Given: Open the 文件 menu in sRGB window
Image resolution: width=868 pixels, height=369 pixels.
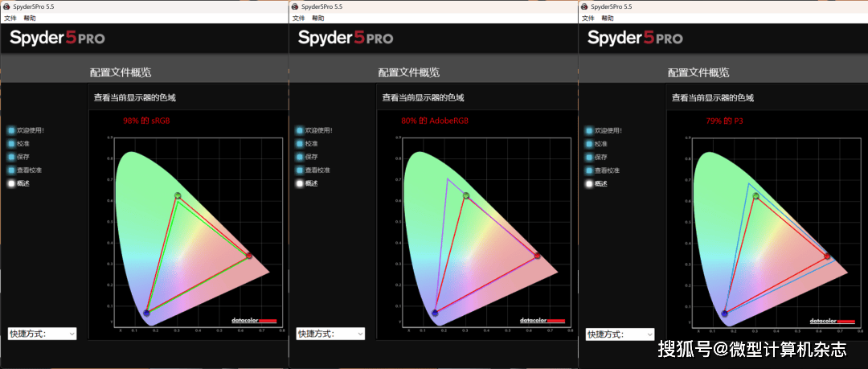Looking at the screenshot, I should tap(10, 18).
